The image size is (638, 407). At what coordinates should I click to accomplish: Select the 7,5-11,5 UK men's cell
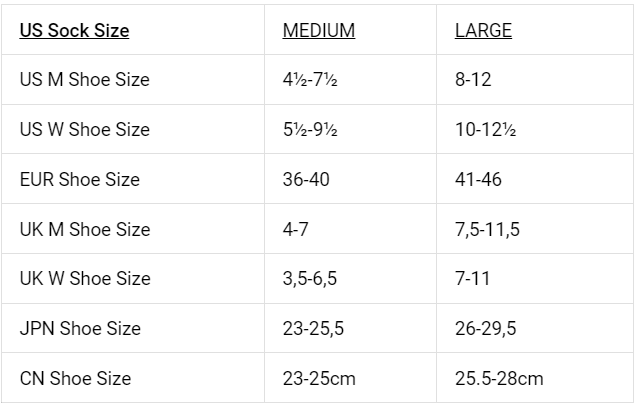pyautogui.click(x=487, y=229)
